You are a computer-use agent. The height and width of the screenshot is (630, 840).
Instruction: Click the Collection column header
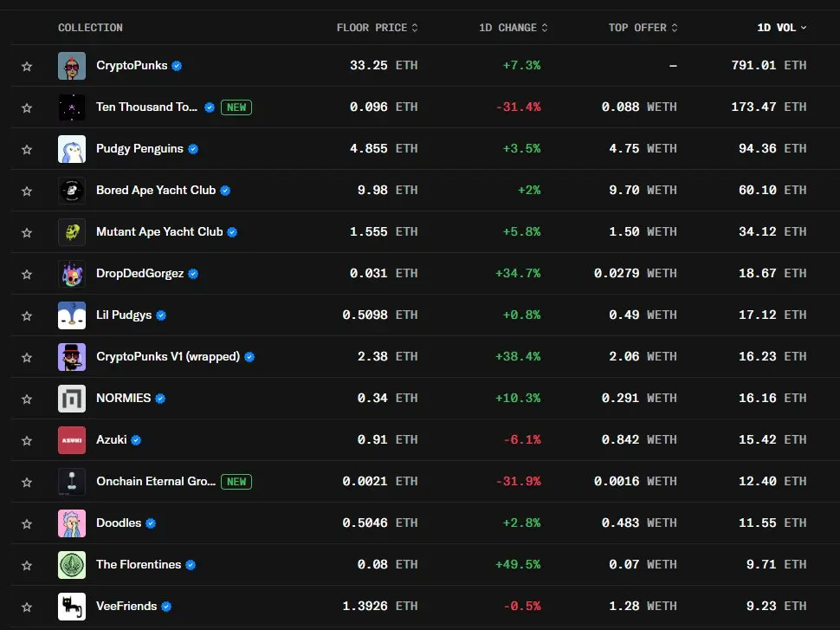tap(90, 28)
